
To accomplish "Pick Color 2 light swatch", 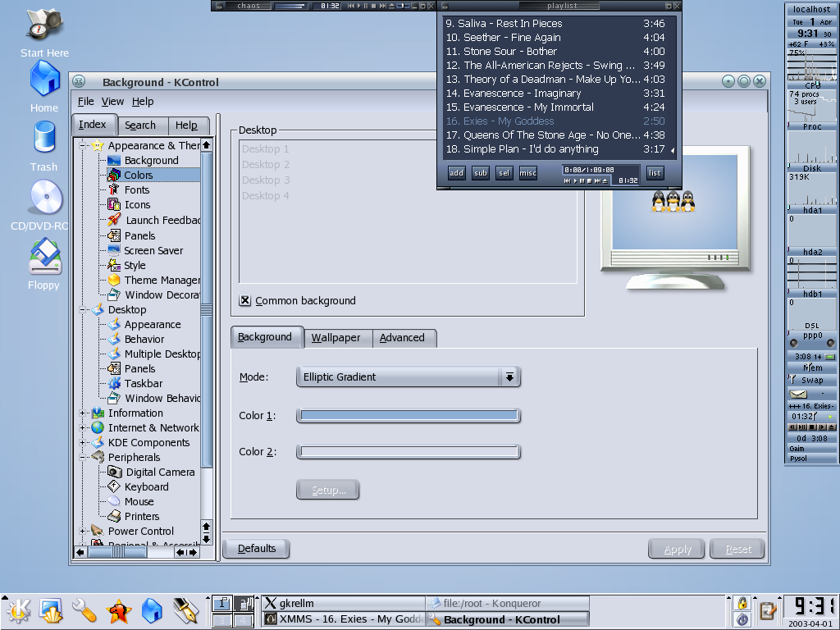I will click(409, 452).
